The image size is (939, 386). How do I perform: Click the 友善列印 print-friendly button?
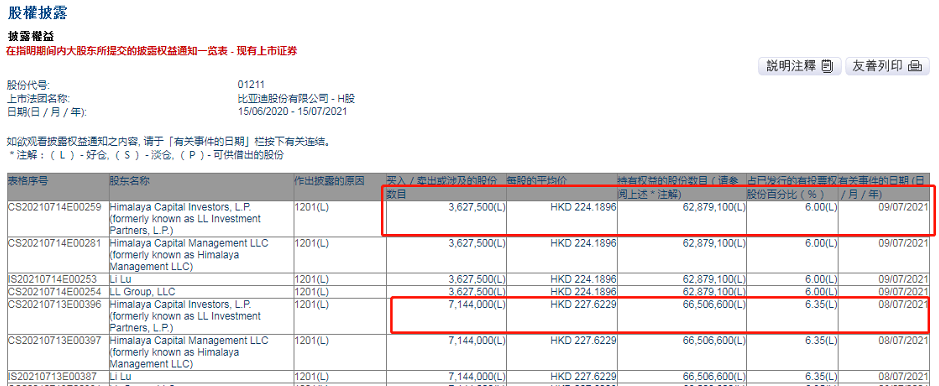pos(887,66)
